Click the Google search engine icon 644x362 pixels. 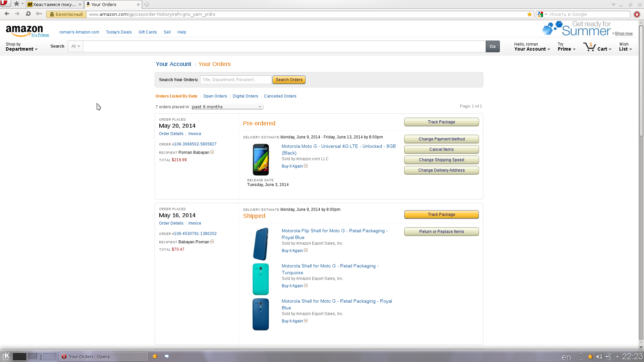click(540, 14)
